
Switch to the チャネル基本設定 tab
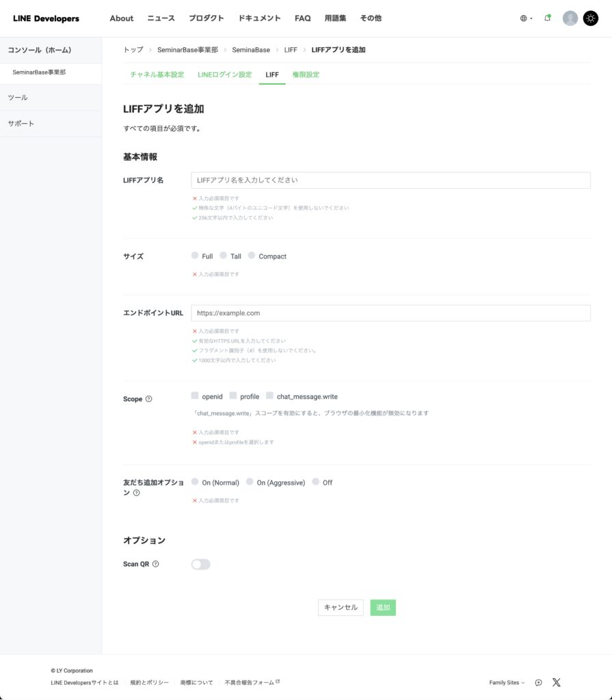click(157, 75)
